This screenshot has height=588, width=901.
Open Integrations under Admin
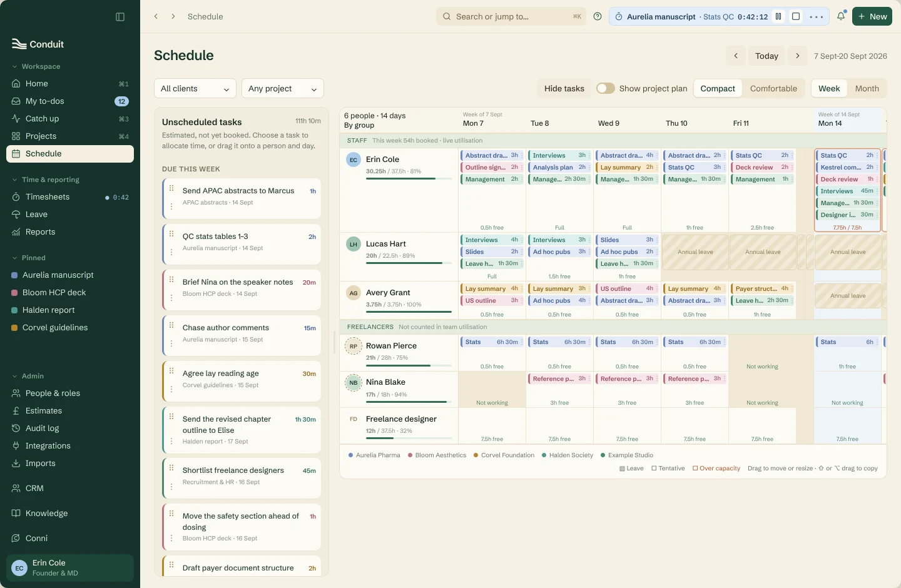tap(70, 446)
